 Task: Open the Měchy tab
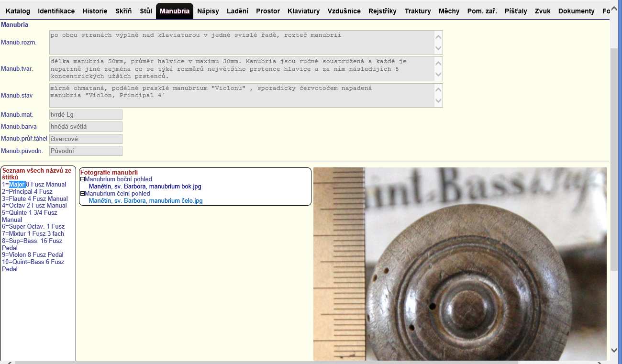pos(449,11)
